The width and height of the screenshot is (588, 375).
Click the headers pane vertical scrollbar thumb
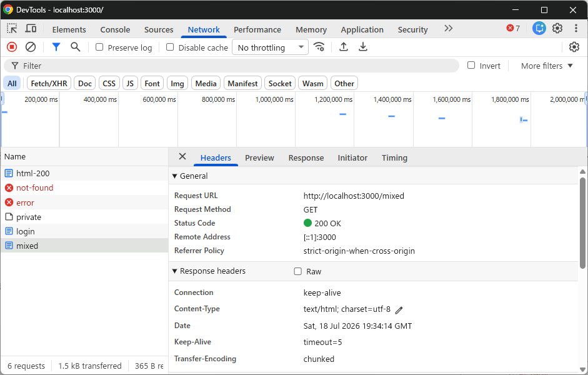(x=582, y=223)
